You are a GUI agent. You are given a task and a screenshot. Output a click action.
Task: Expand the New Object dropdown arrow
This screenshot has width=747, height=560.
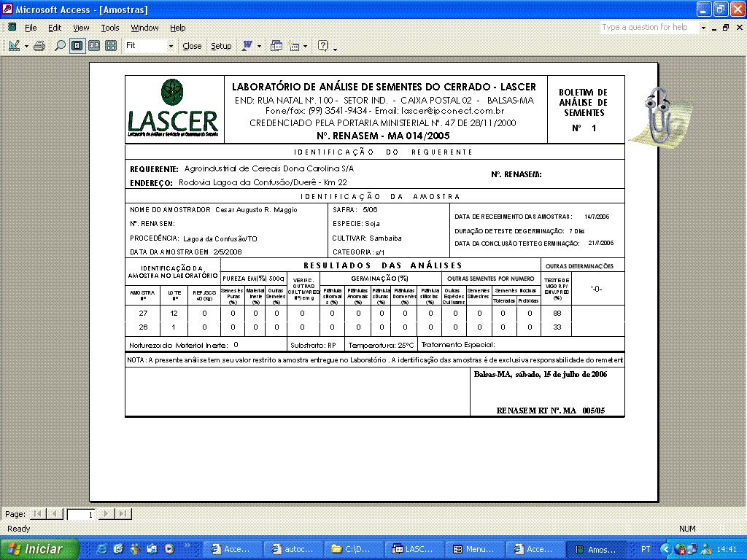pos(306,46)
